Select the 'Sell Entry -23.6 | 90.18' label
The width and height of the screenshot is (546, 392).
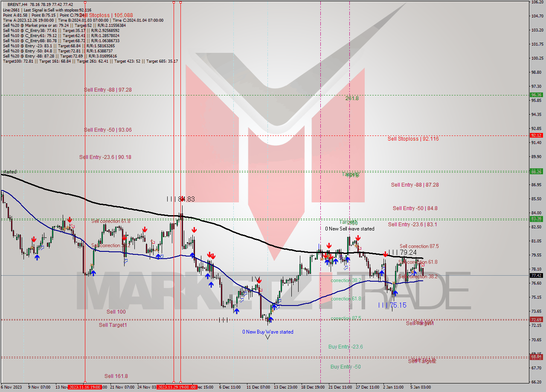pyautogui.click(x=105, y=157)
